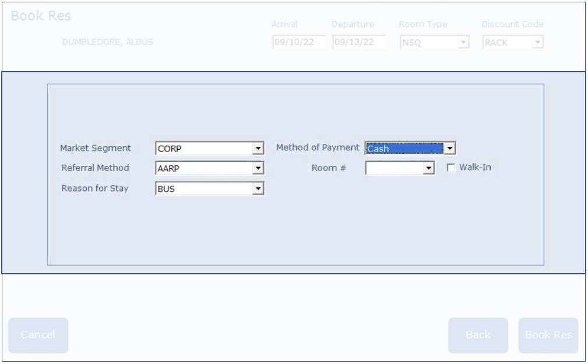Image resolution: width=588 pixels, height=364 pixels.
Task: Expand the Reason for Stay dropdown arrow
Action: point(258,189)
